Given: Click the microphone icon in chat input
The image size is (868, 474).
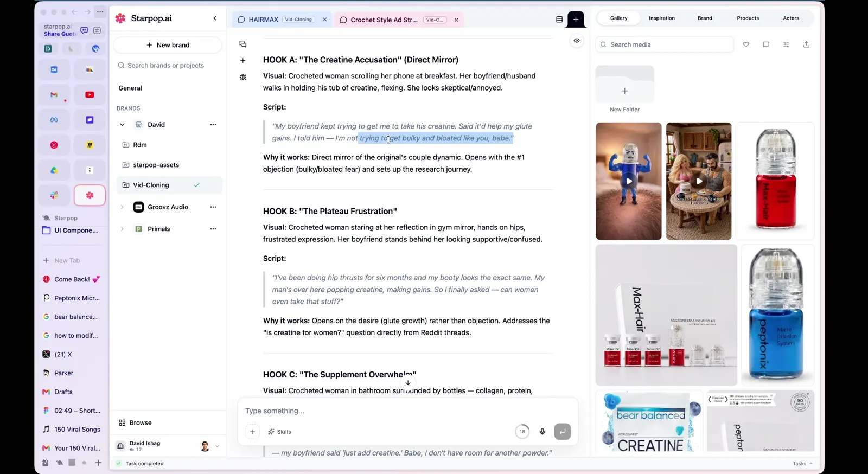Looking at the screenshot, I should [542, 432].
